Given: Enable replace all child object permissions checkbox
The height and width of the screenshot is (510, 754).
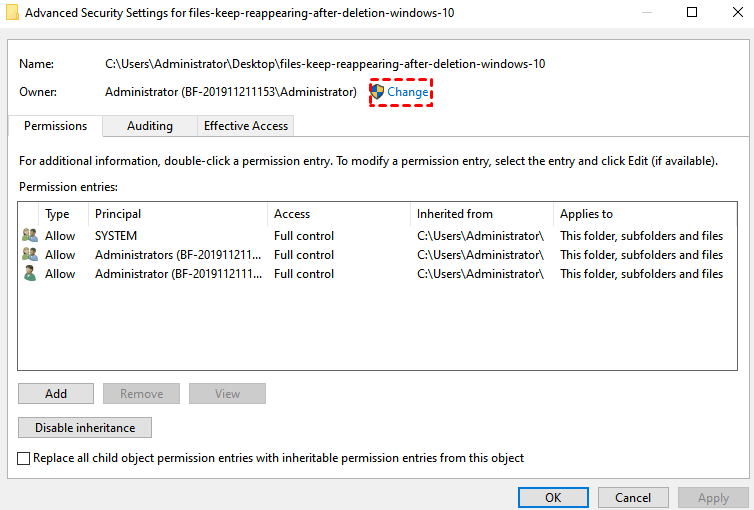Looking at the screenshot, I should click(24, 458).
